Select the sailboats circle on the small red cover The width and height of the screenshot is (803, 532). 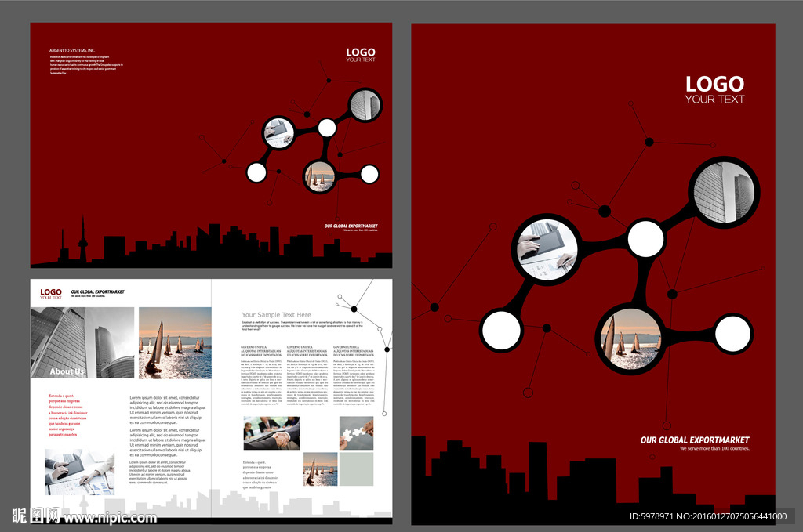point(320,177)
